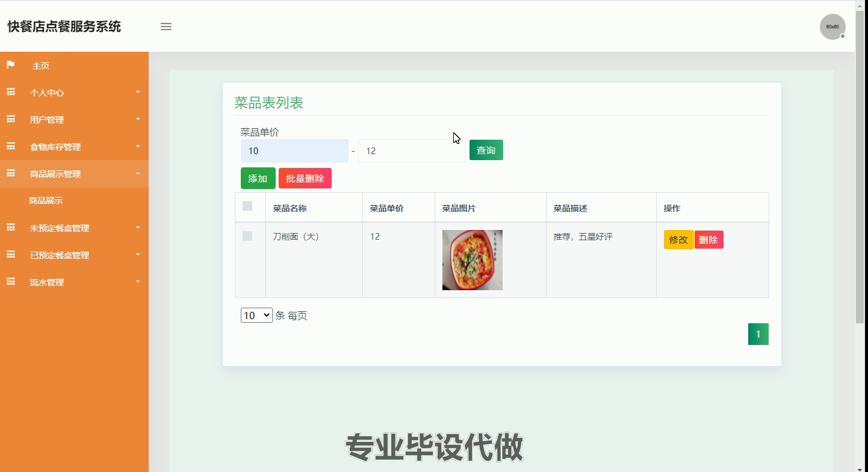Focus the minimum price field containing 10

294,151
